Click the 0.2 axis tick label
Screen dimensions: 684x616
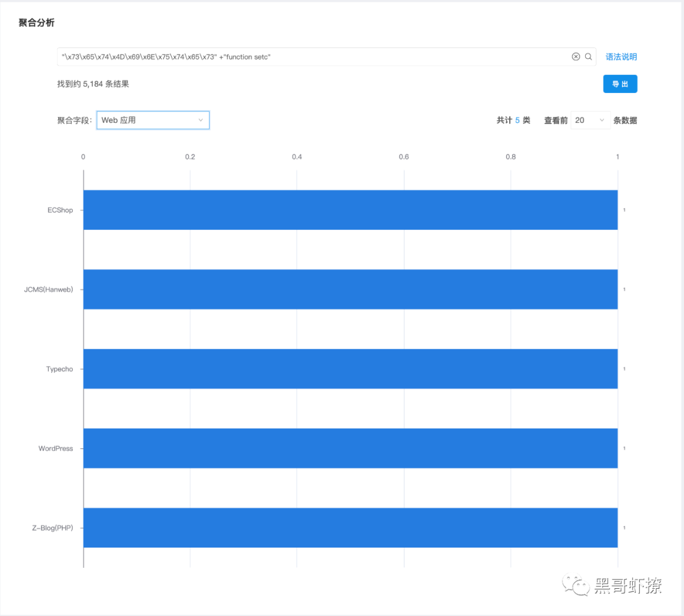(190, 156)
